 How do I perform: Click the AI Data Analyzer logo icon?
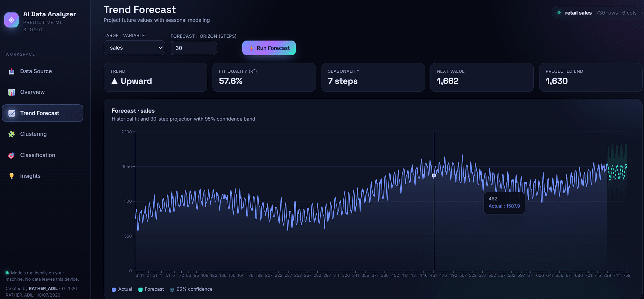[11, 20]
